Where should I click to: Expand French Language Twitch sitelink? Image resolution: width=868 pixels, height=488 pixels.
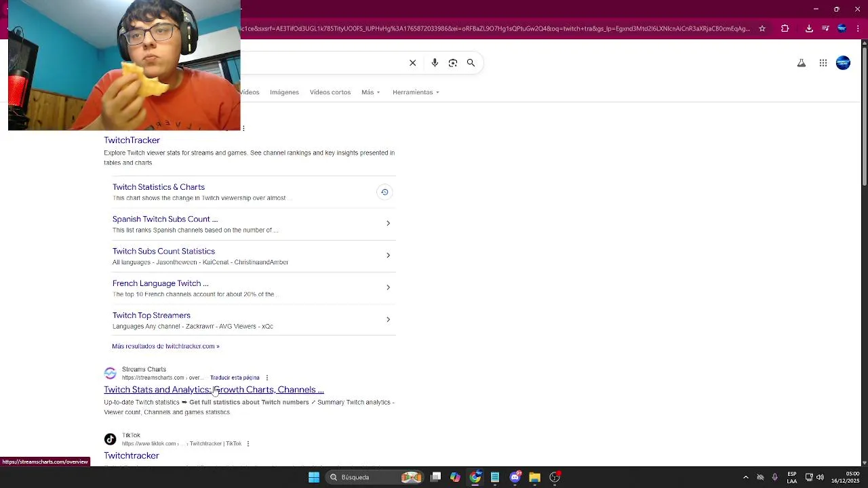(388, 287)
